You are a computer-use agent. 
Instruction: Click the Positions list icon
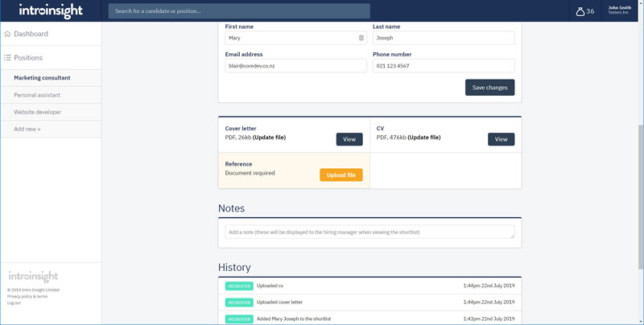(7, 58)
